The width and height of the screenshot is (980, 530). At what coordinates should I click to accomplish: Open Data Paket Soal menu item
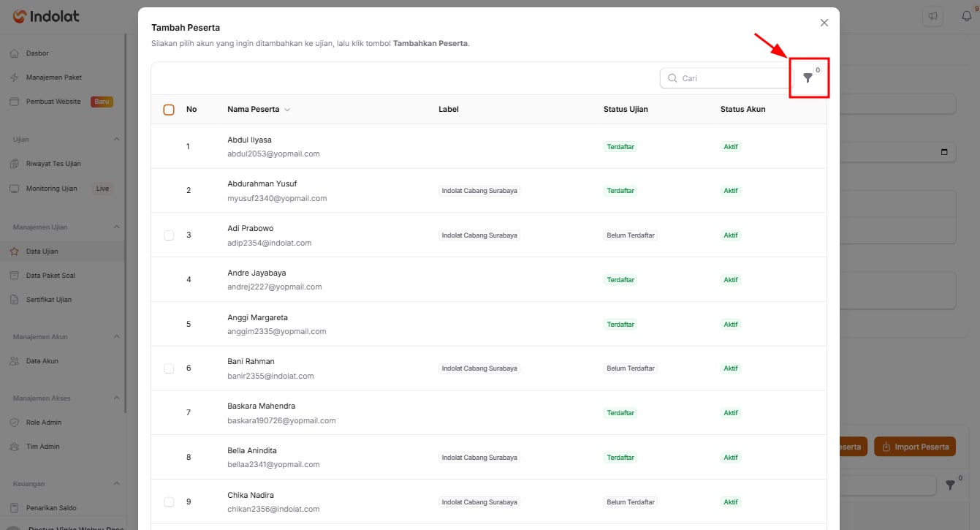[x=50, y=276]
